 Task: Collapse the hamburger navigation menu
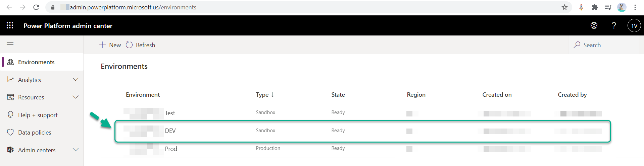(10, 44)
